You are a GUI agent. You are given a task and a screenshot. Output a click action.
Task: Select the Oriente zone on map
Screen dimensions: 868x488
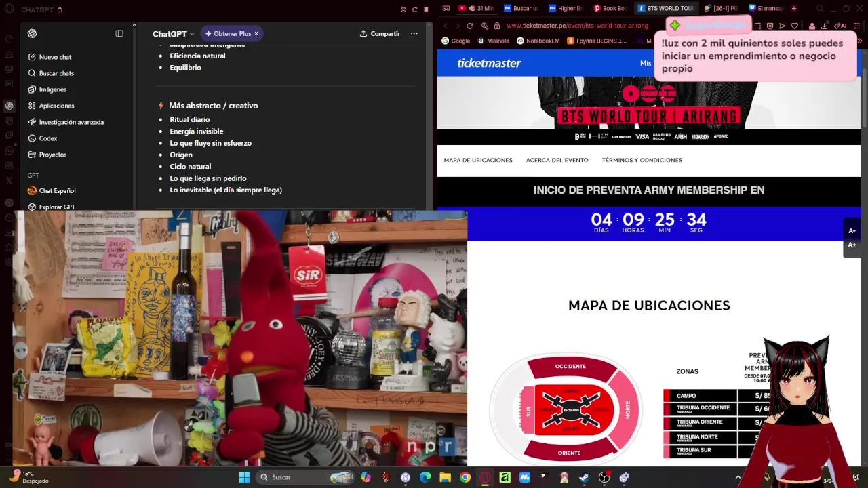tap(569, 451)
